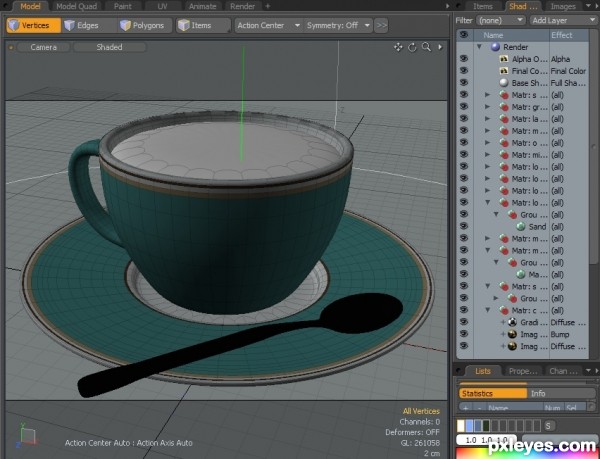Viewport: 600px width, 459px height.
Task: Collapse the Matr: c material group
Action: click(488, 310)
